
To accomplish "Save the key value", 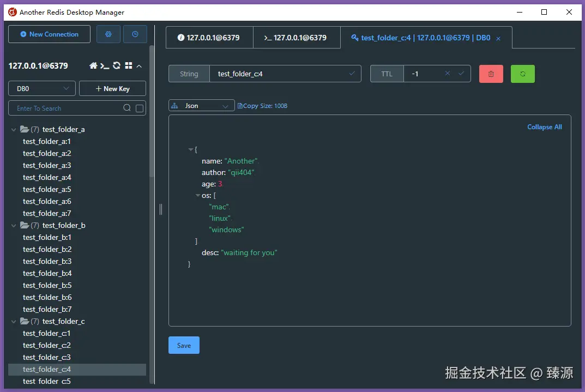I will pyautogui.click(x=184, y=345).
